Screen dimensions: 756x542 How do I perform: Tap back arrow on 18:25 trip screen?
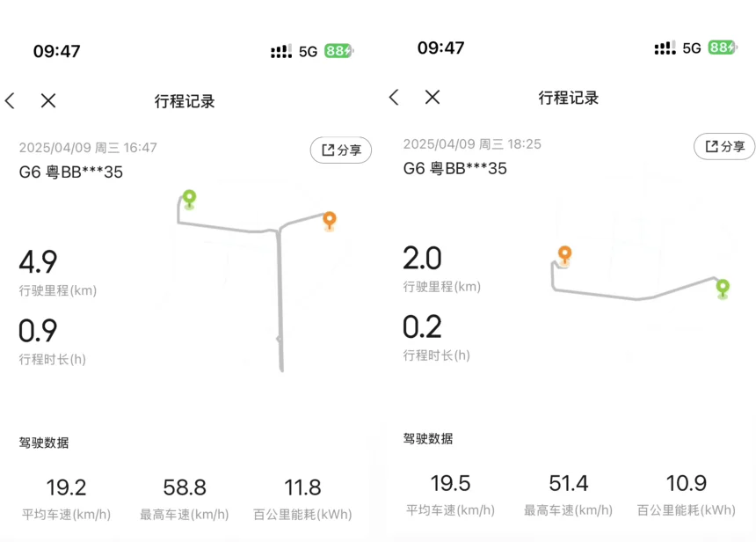point(394,97)
